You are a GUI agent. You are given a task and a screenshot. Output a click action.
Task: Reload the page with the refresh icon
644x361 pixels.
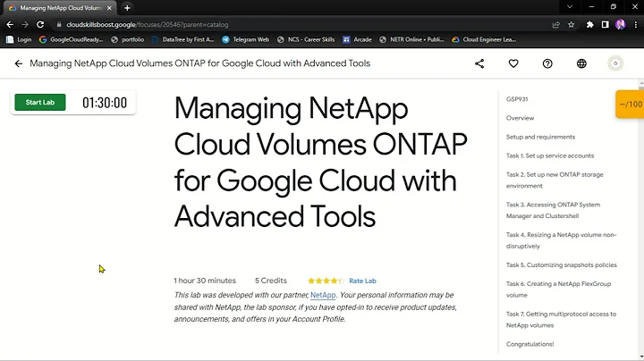tap(40, 25)
